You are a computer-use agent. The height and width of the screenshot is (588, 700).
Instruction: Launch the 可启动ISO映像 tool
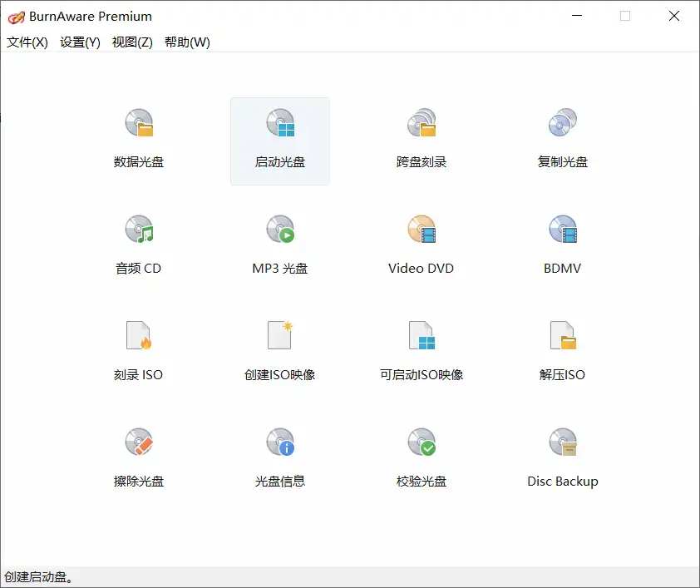pyautogui.click(x=421, y=354)
